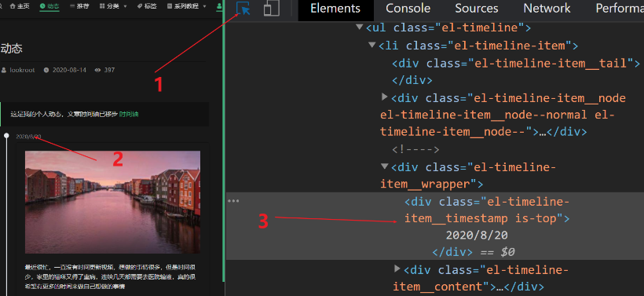This screenshot has width=644, height=296.
Task: Click the green 时间轴 link
Action: click(x=129, y=114)
